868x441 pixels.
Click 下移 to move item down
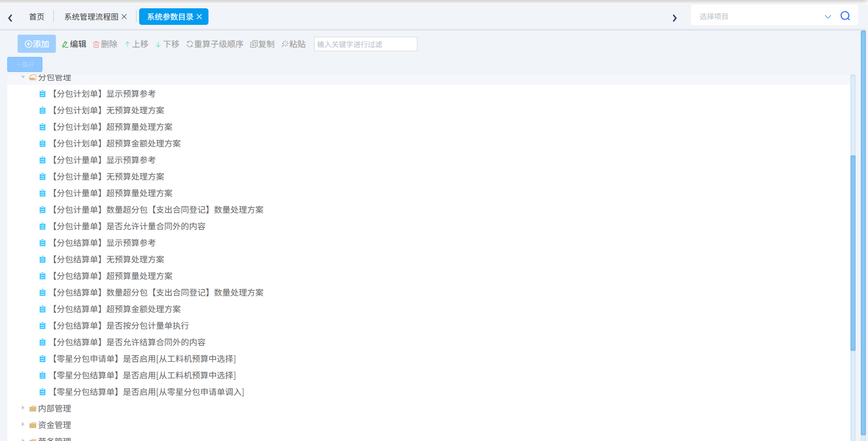[x=168, y=44]
